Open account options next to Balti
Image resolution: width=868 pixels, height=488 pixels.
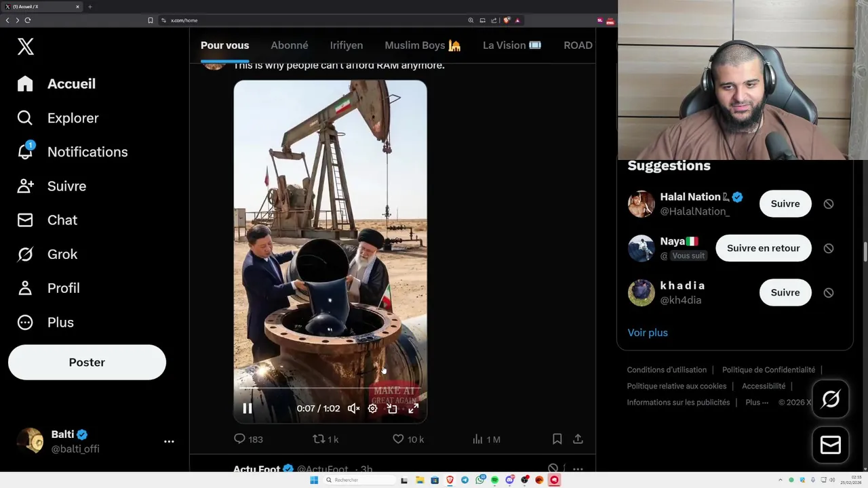pos(169,441)
